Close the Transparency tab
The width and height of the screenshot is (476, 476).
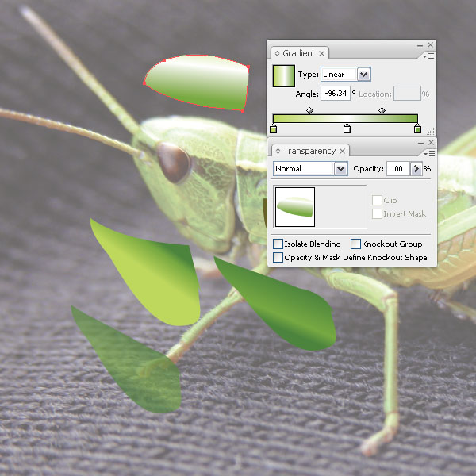[342, 152]
